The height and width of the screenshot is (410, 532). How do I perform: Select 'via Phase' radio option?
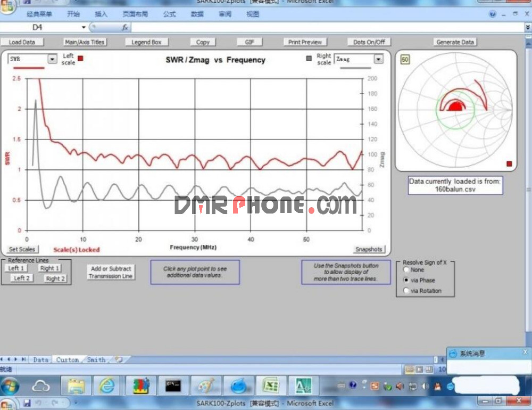click(406, 280)
